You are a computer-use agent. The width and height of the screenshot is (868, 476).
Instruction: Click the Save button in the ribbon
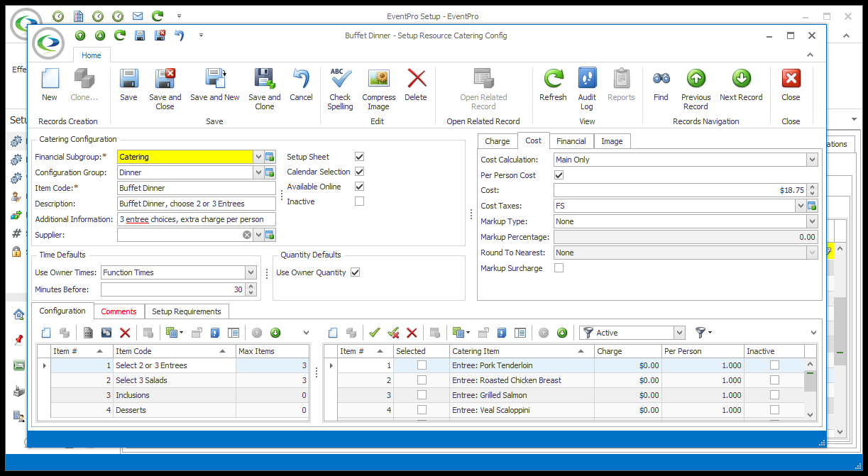coord(129,85)
